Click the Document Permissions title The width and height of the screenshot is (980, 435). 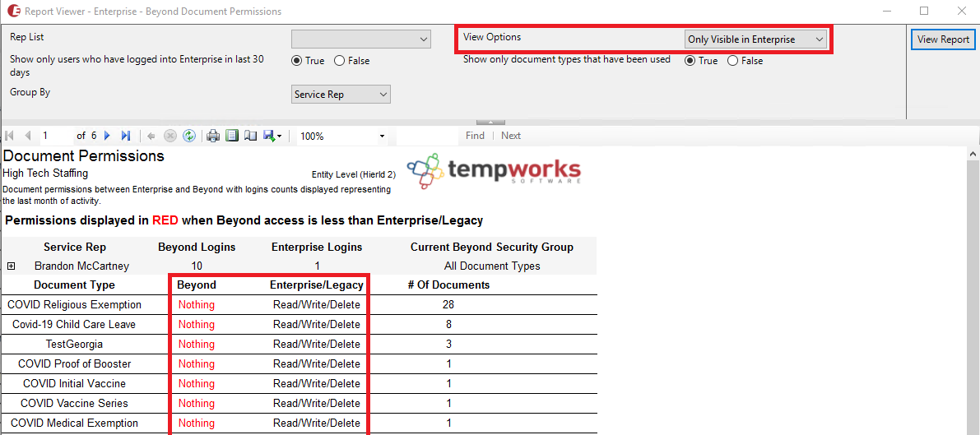click(x=84, y=155)
